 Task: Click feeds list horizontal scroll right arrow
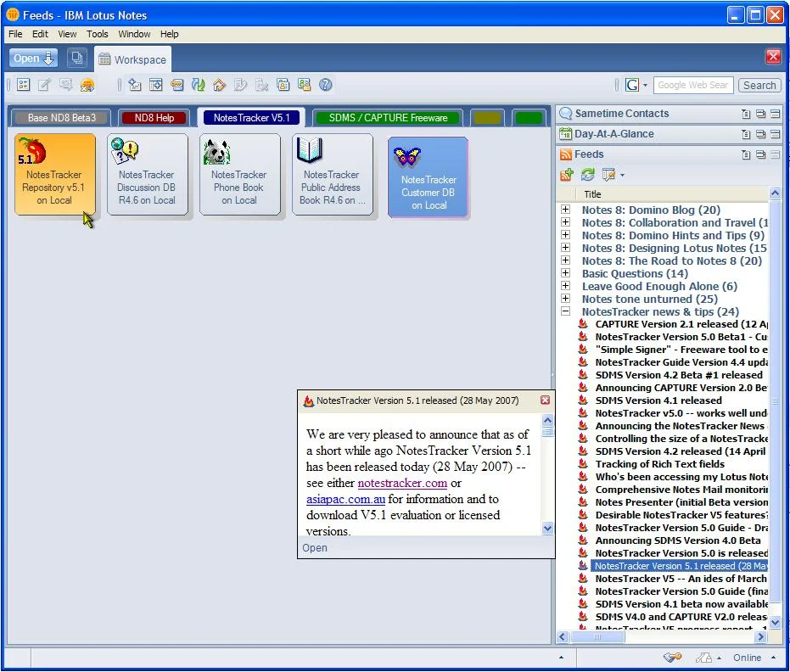761,637
